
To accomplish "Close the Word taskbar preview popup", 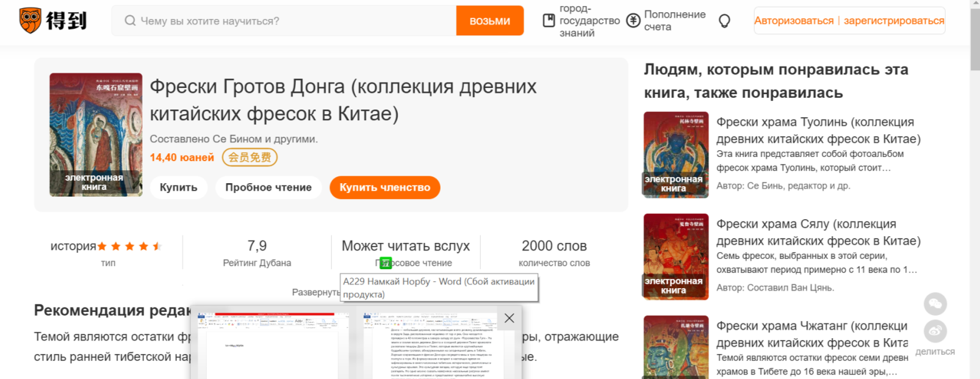I will coord(509,318).
